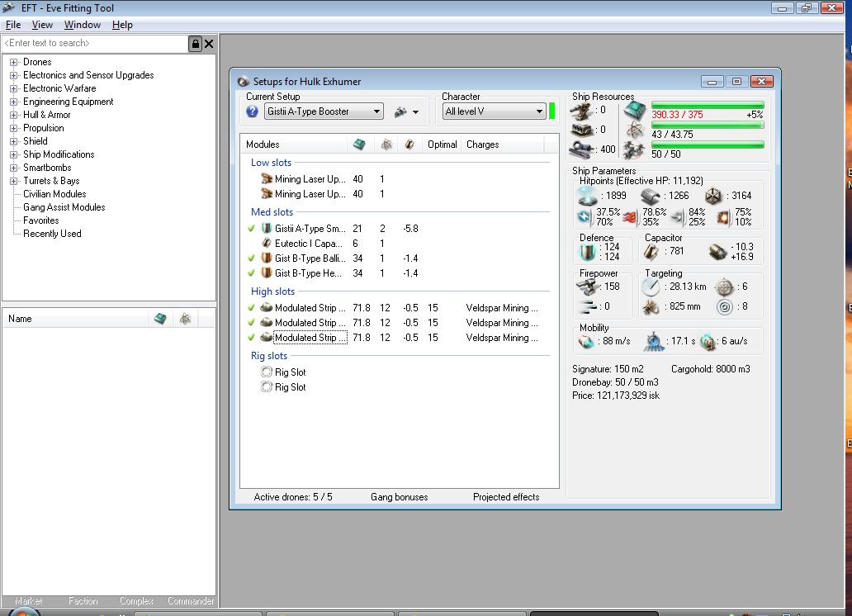Clear search with the X icon
This screenshot has width=852, height=616.
209,44
